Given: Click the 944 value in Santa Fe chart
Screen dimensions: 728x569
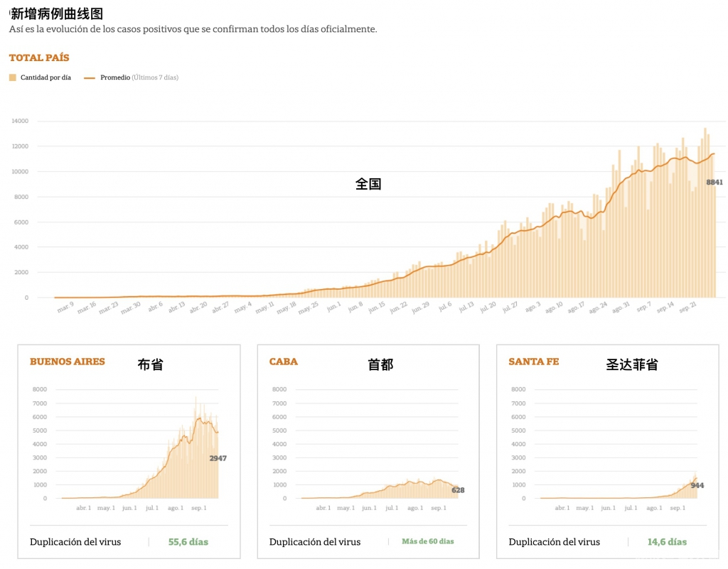Looking at the screenshot, I should 697,486.
